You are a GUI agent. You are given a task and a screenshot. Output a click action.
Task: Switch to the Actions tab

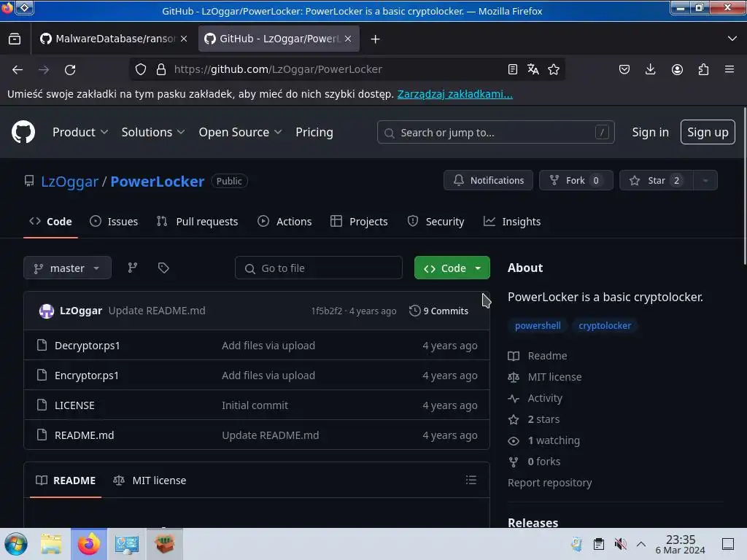tap(285, 222)
